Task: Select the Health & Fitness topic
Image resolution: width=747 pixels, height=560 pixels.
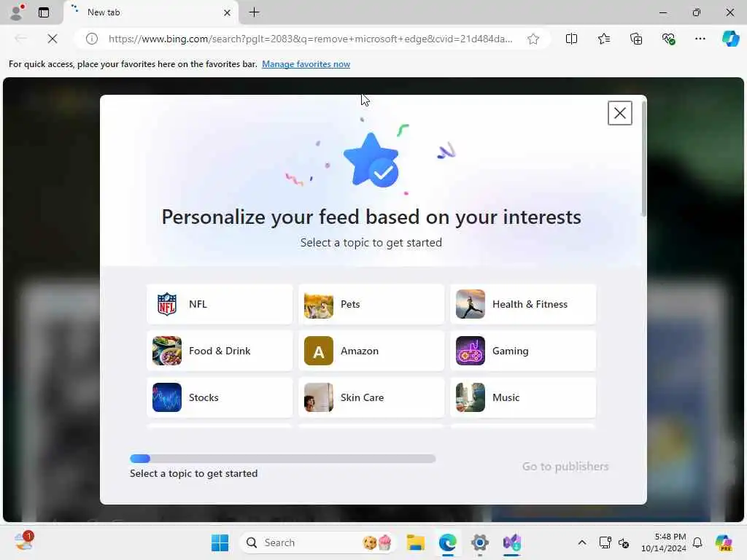Action: coord(523,304)
